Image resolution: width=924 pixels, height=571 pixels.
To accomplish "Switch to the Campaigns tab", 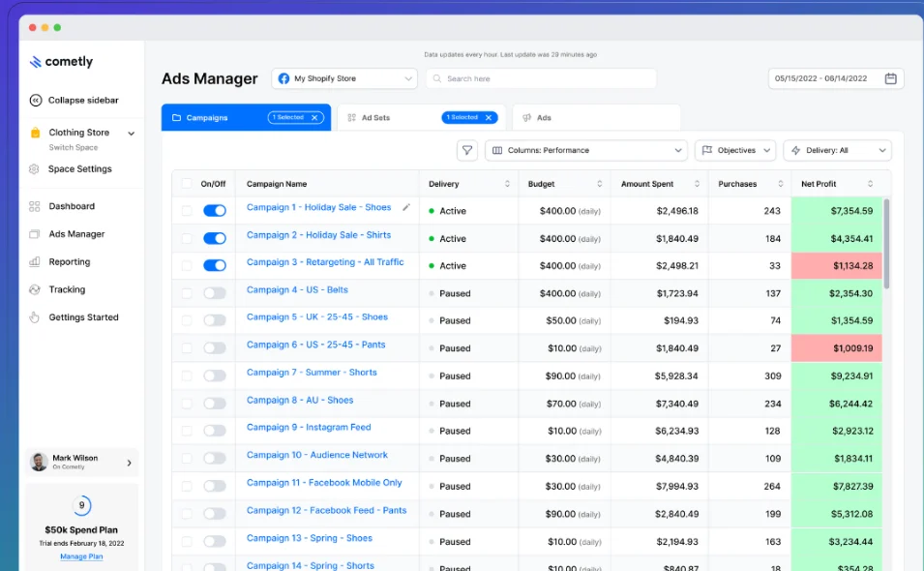I will point(246,117).
